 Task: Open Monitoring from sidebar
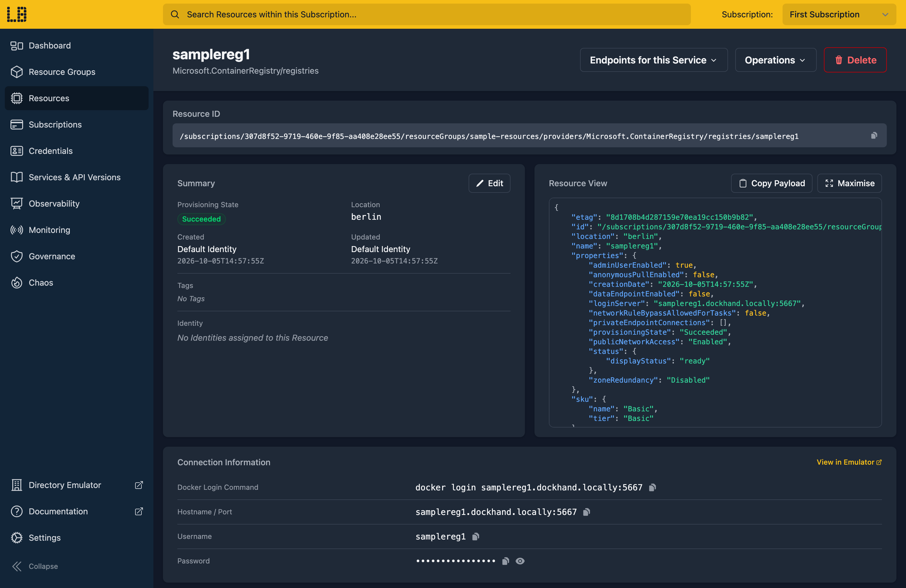pyautogui.click(x=76, y=230)
